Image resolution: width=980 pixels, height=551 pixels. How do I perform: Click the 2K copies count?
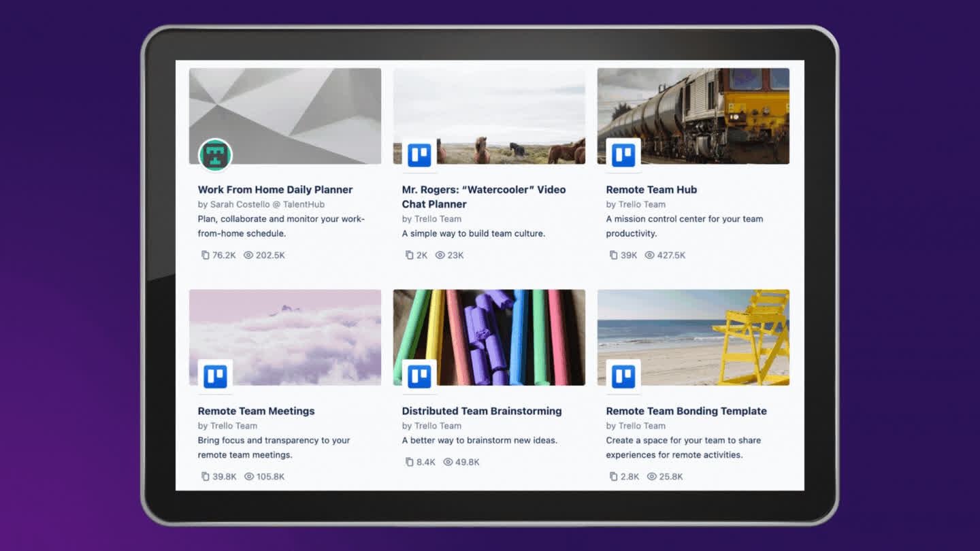click(x=422, y=255)
